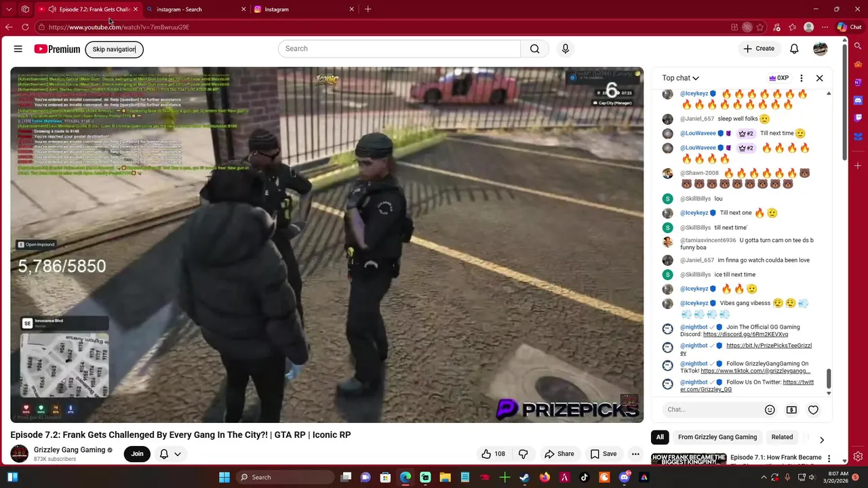Click the Chat message input box
This screenshot has height=488, width=868.
711,409
